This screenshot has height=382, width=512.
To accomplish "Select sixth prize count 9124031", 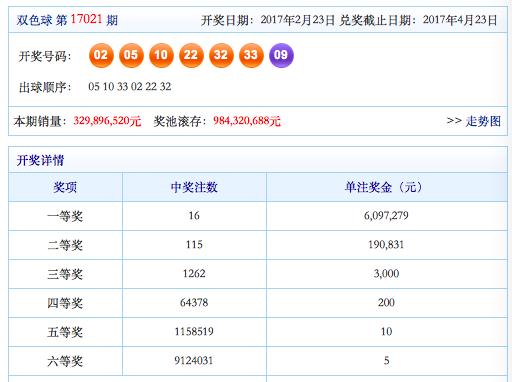I will 194,361.
